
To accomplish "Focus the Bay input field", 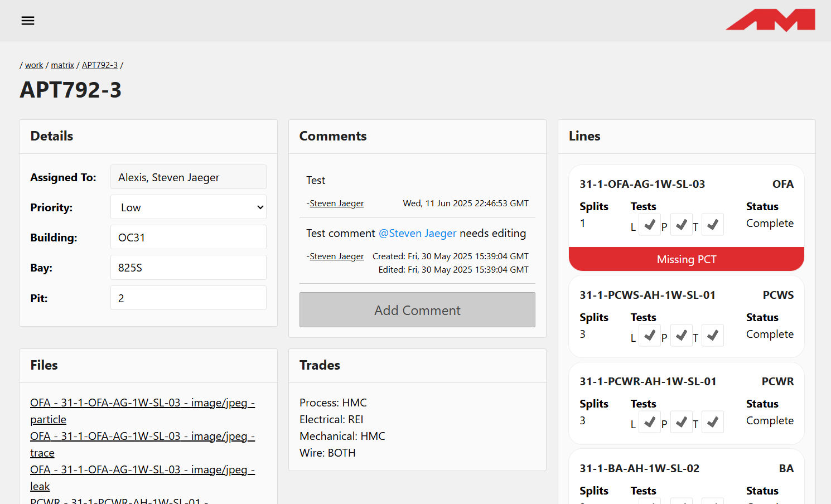I will (189, 268).
